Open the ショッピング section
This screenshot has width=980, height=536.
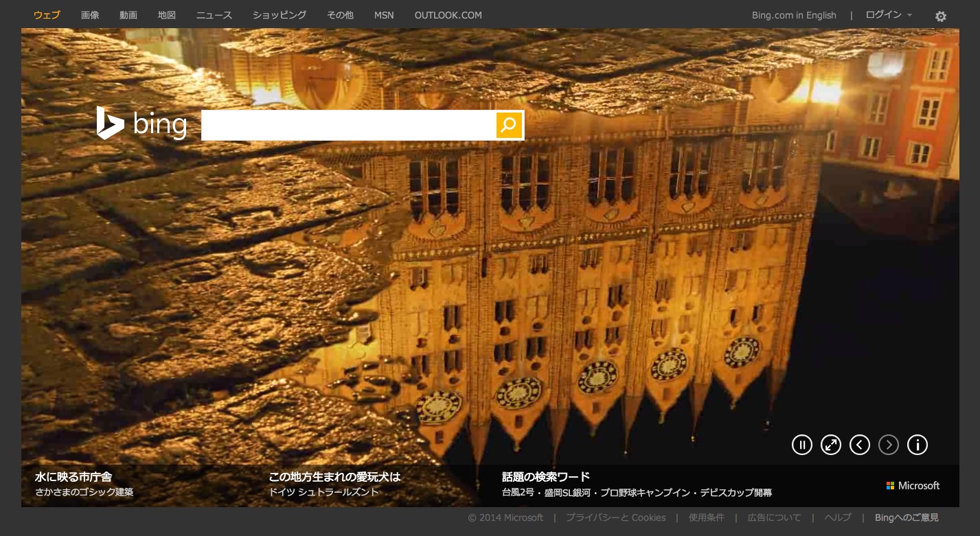point(280,15)
